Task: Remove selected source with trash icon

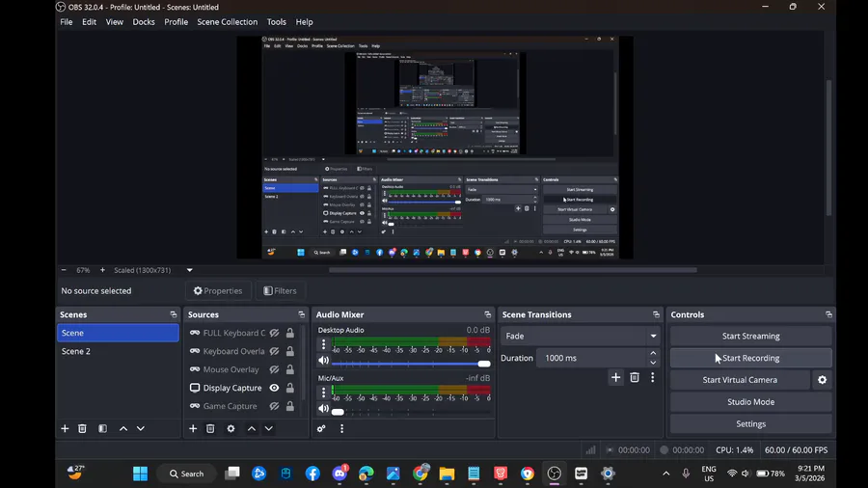Action: pyautogui.click(x=210, y=428)
